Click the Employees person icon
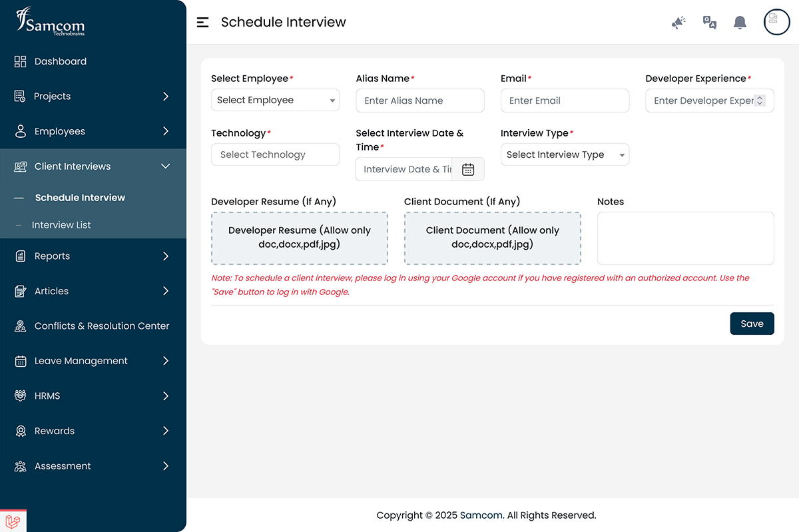The width and height of the screenshot is (799, 532). (x=20, y=131)
